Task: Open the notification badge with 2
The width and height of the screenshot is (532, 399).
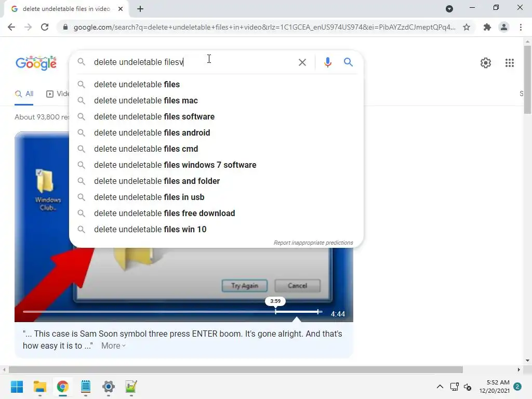Action: click(x=517, y=387)
